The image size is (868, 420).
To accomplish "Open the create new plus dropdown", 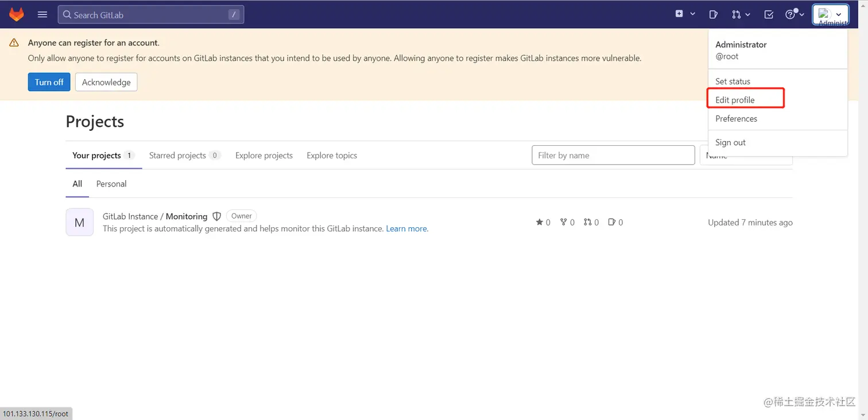I will pyautogui.click(x=685, y=14).
